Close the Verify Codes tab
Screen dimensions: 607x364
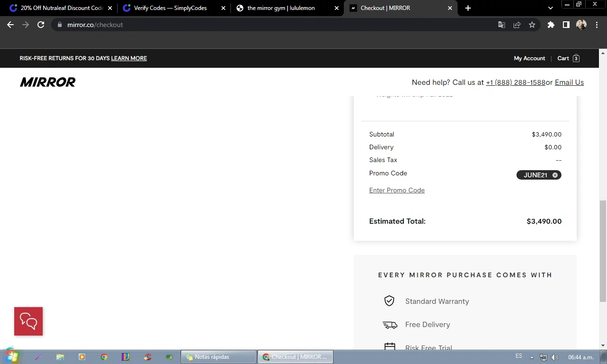[x=223, y=8]
